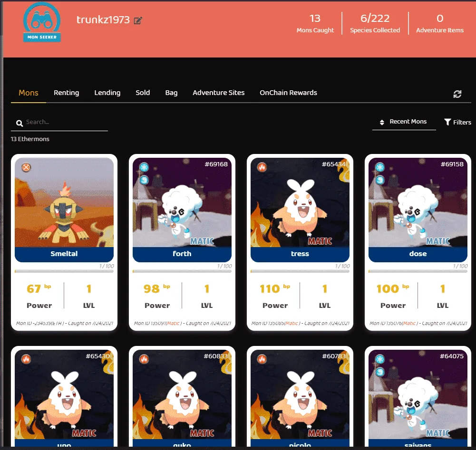Viewport: 476px width, 450px height.
Task: Open the Sold tab
Action: (143, 93)
